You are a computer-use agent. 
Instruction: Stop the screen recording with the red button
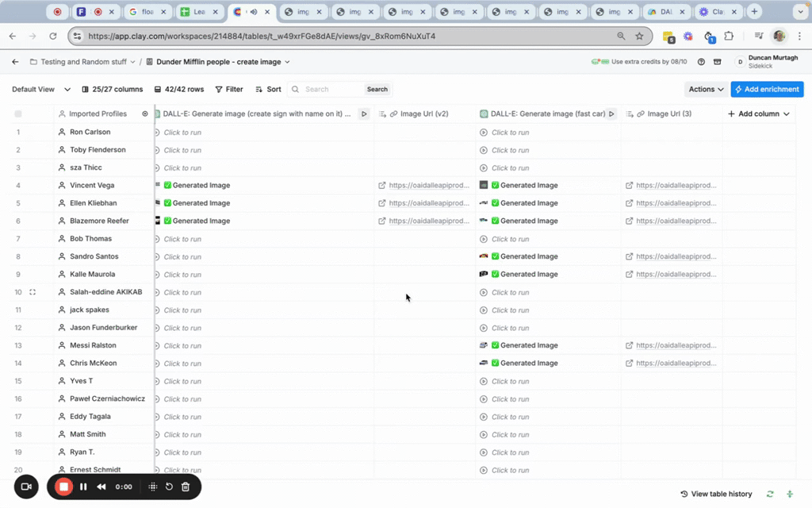click(x=64, y=487)
